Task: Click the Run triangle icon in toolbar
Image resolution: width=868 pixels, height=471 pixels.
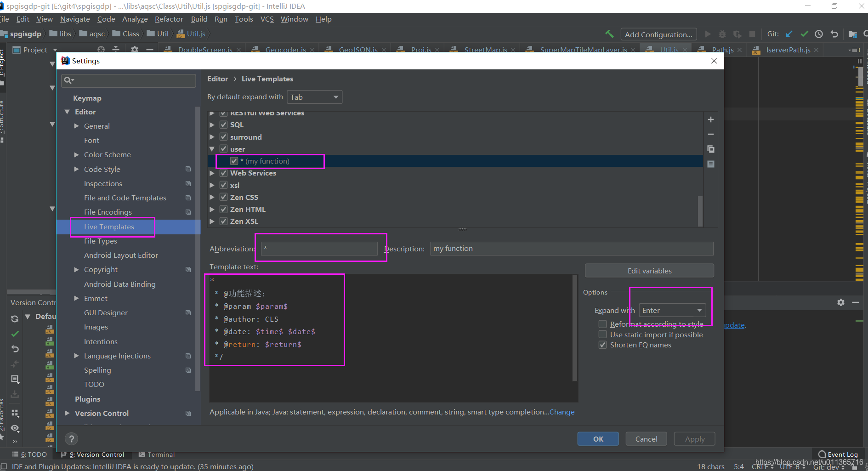Action: tap(708, 34)
